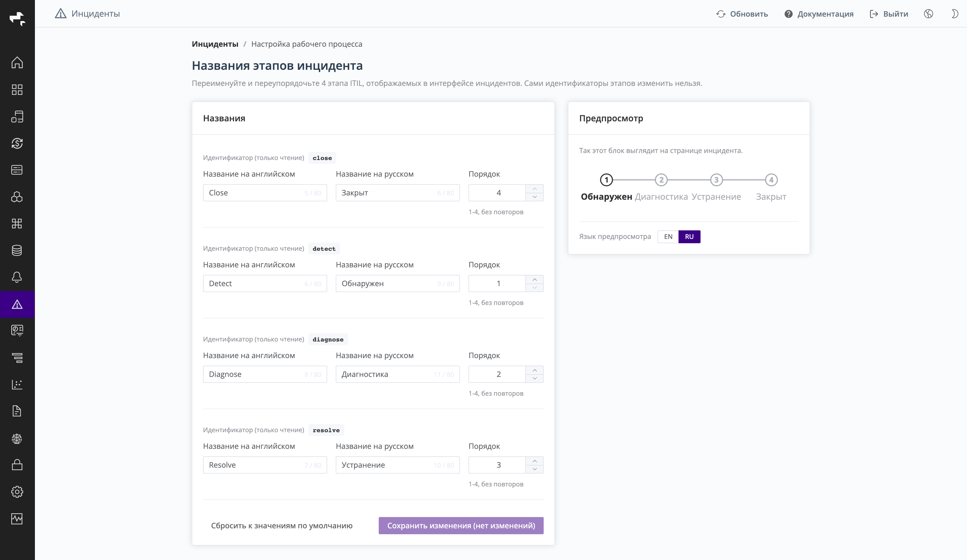The image size is (967, 560).
Task: Edit the English name field 'Diagnose'
Action: pos(265,374)
